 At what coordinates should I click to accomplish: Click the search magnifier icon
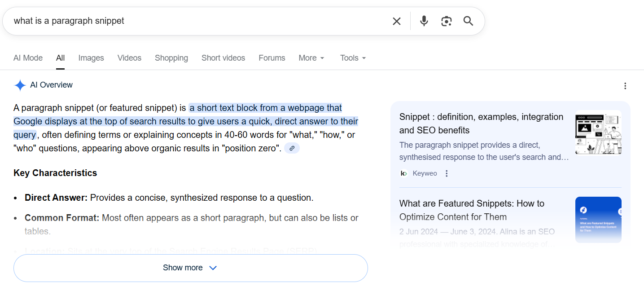click(x=468, y=21)
